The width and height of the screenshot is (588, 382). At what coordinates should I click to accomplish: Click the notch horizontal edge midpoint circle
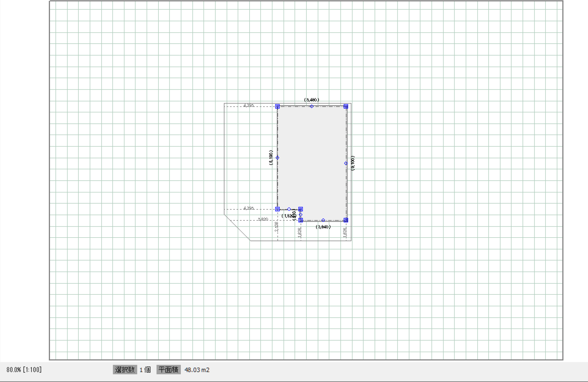coord(289,209)
